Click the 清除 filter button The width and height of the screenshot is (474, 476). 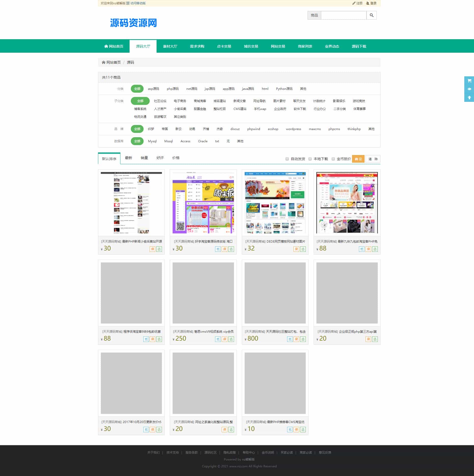(373, 159)
